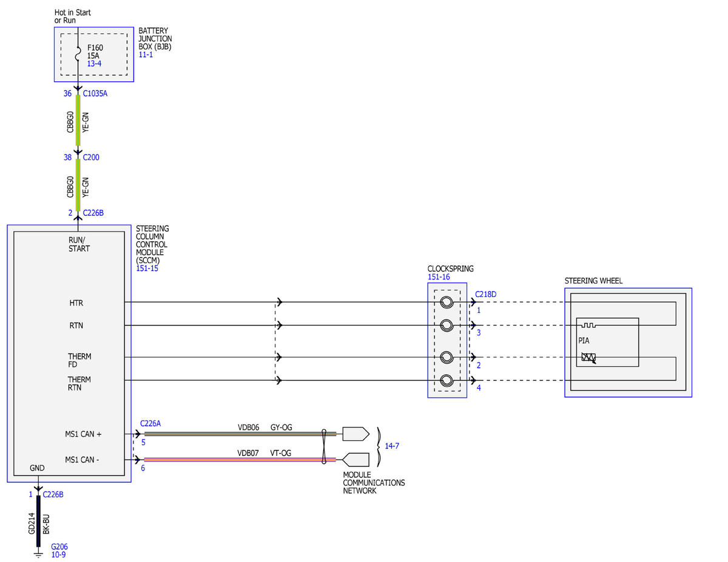Select connector label C218D
This screenshot has width=728, height=562.
pyautogui.click(x=487, y=294)
